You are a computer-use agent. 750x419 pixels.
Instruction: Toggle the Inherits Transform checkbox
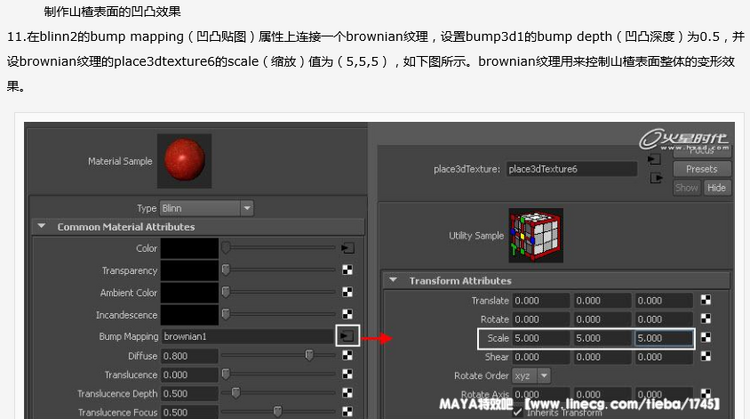(517, 411)
